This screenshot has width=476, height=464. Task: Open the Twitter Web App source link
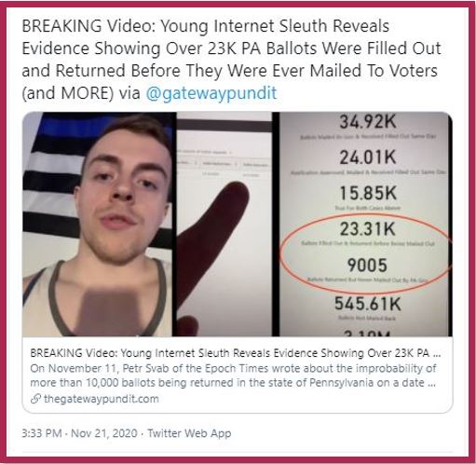pyautogui.click(x=189, y=433)
